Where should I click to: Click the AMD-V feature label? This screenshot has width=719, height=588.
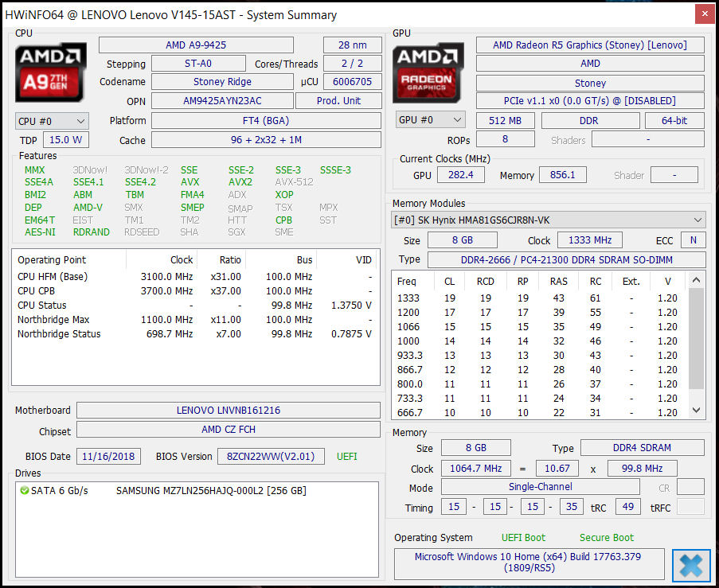click(88, 207)
